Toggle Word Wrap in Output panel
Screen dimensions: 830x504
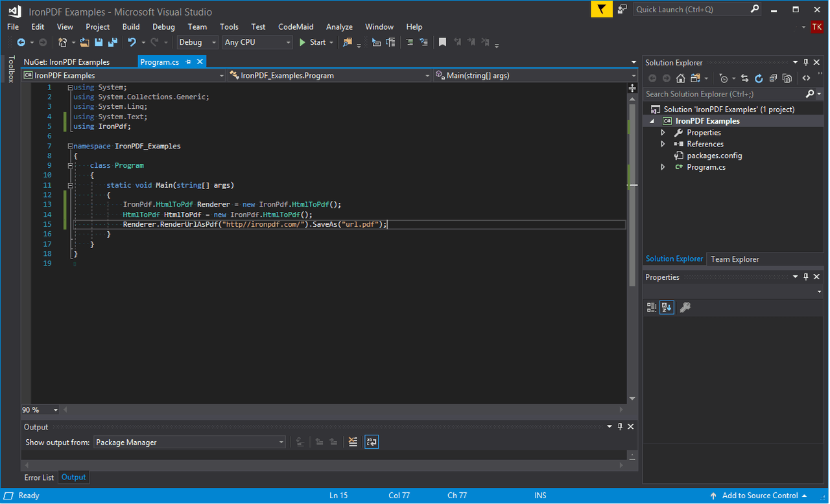[x=372, y=442]
